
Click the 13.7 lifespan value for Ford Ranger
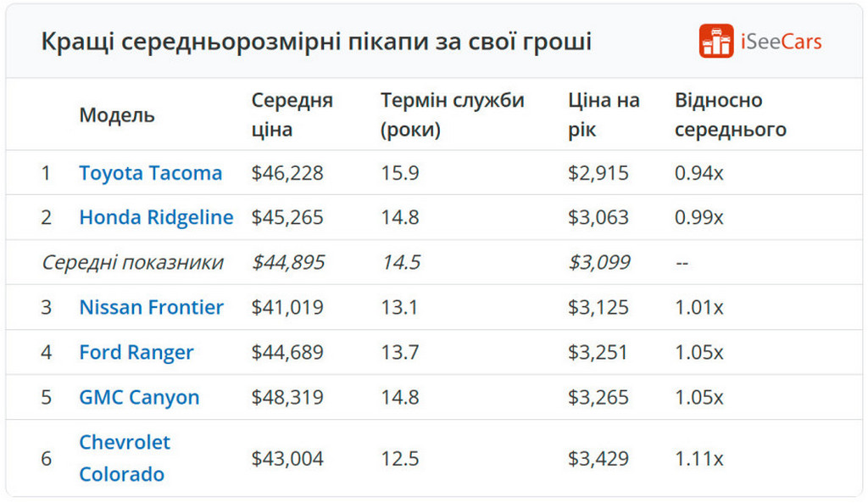400,352
